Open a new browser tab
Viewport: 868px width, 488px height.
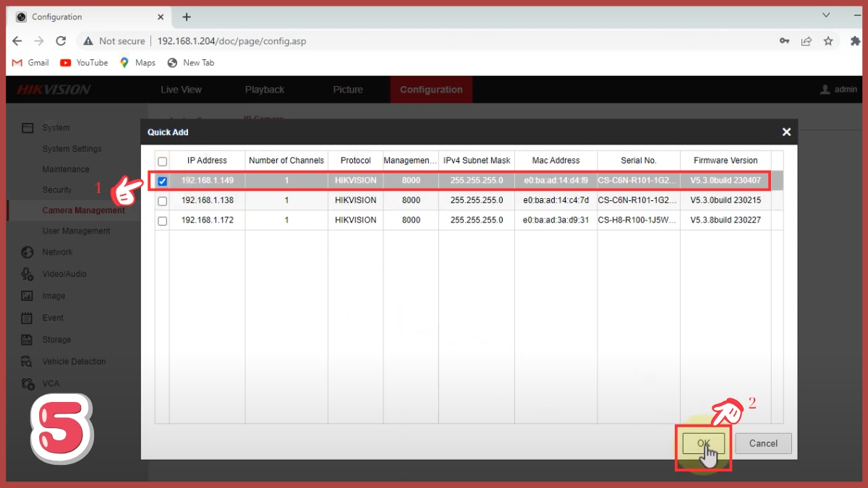pyautogui.click(x=187, y=17)
